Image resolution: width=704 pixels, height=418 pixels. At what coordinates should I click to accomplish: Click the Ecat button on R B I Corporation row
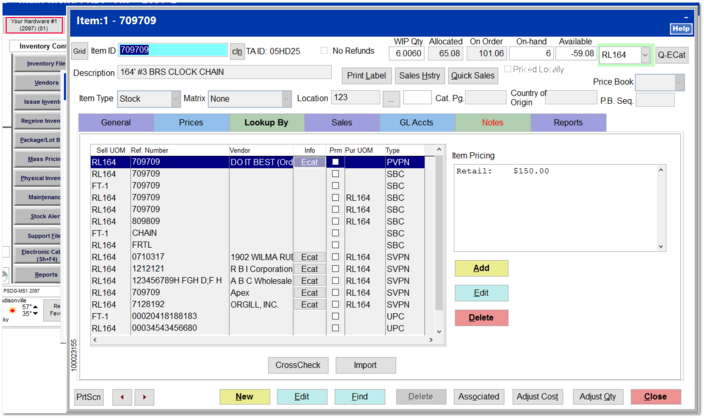click(309, 269)
